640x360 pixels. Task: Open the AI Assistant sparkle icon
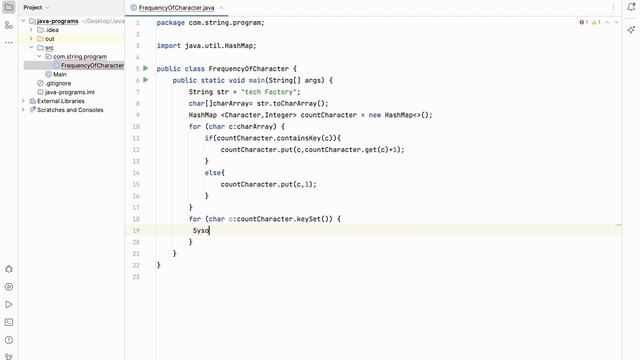(631, 30)
